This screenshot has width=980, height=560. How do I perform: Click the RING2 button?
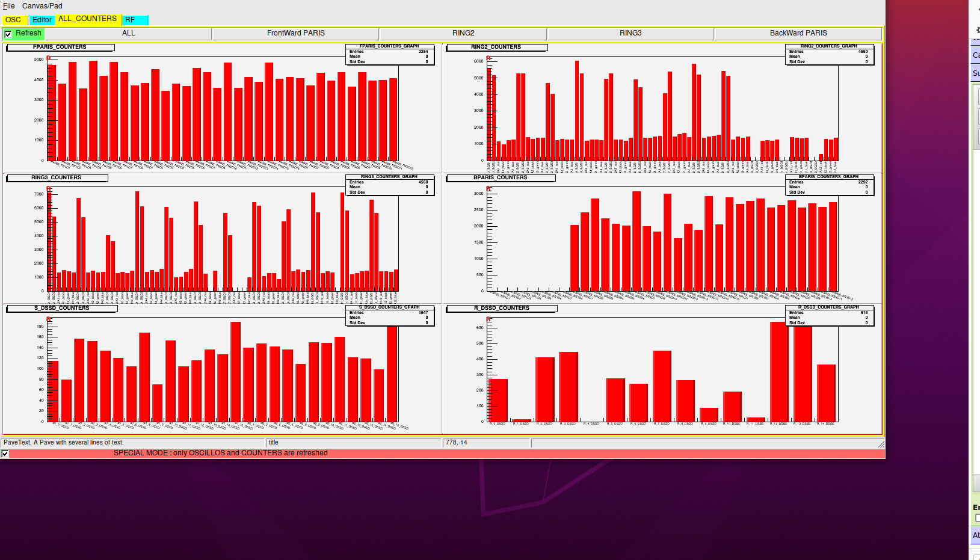463,33
